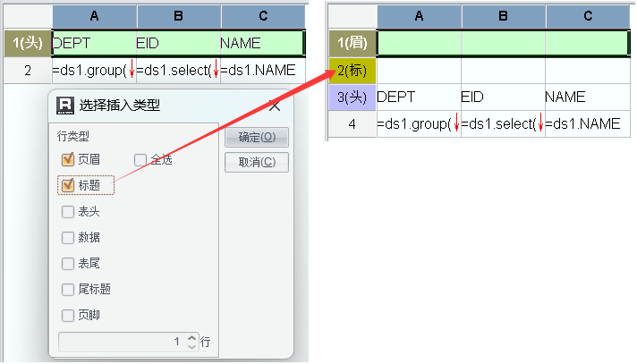Screen dimensions: 637x364
Task: Select the 尾标题 checkbox
Action: [x=68, y=289]
